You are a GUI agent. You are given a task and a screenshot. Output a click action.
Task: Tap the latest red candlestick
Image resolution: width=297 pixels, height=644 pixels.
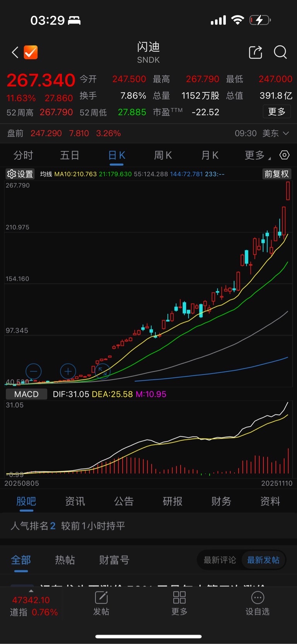point(288,191)
